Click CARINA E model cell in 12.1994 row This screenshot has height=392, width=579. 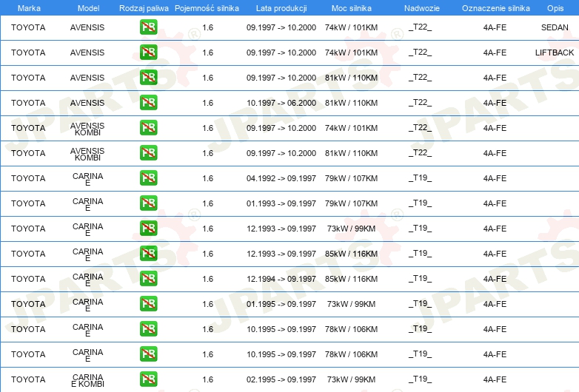(88, 280)
